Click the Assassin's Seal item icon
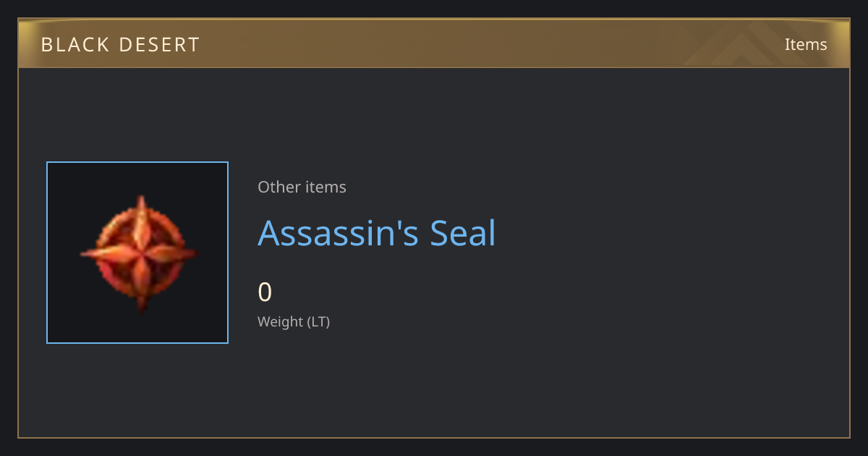The image size is (868, 456). pyautogui.click(x=137, y=253)
